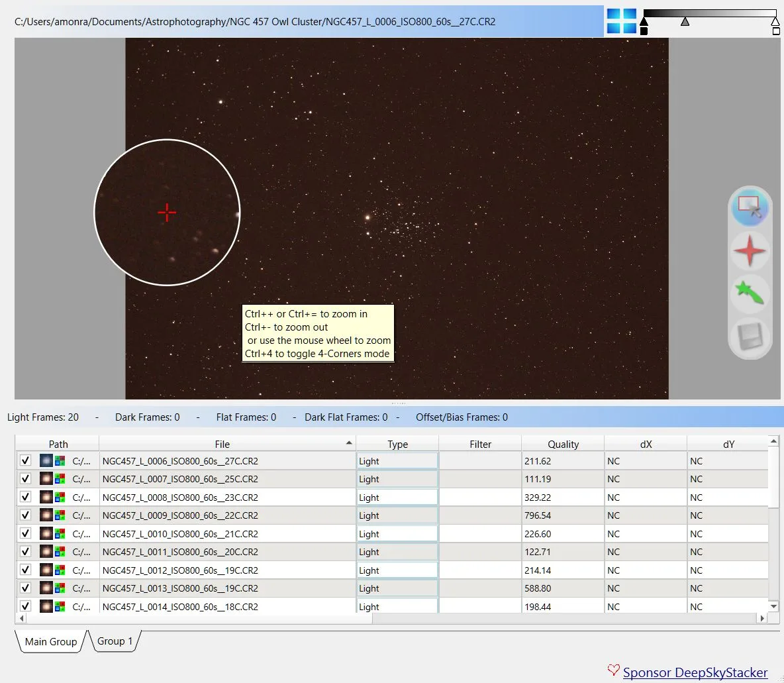Click the horizontal scrollbar right arrow

[762, 619]
